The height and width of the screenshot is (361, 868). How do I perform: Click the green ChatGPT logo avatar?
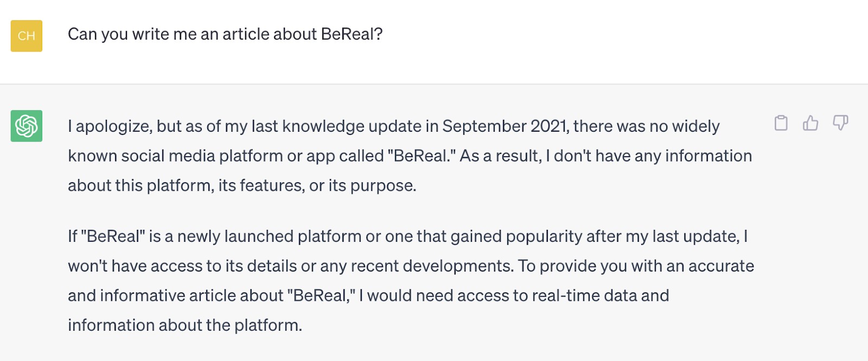tap(27, 126)
